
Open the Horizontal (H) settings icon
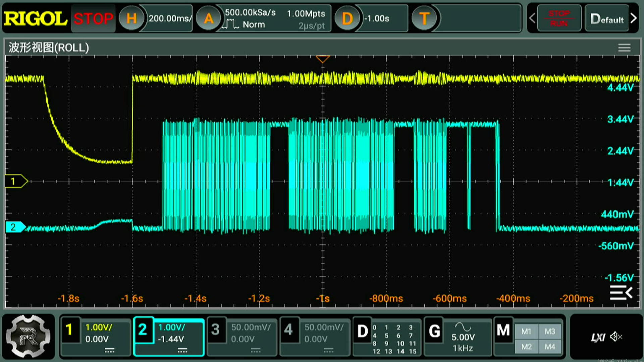point(131,18)
